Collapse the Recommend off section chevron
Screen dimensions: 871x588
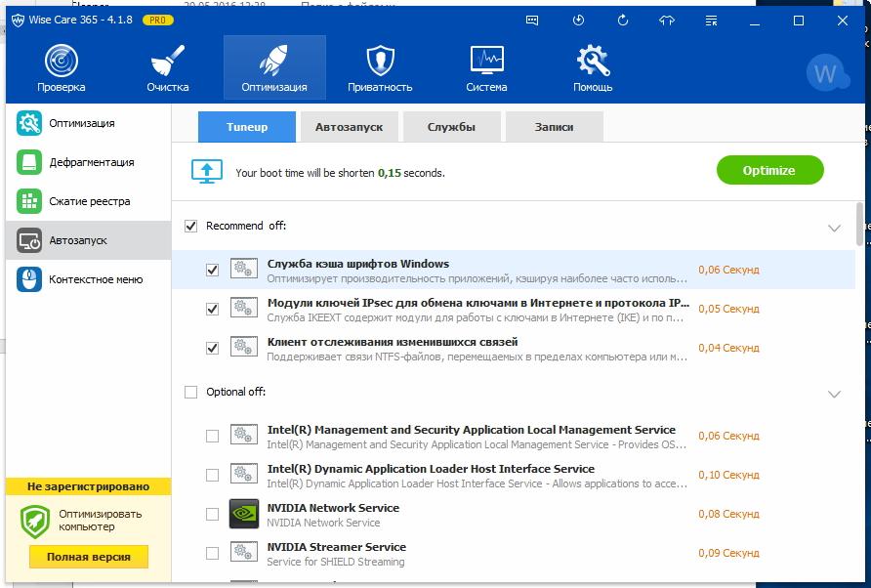pyautogui.click(x=834, y=228)
